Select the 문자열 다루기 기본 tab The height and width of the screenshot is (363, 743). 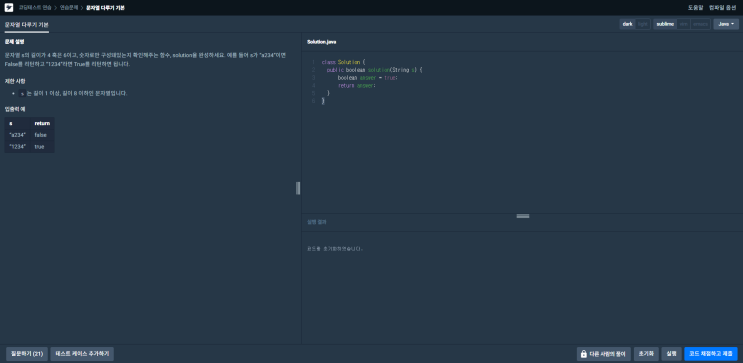pyautogui.click(x=27, y=24)
